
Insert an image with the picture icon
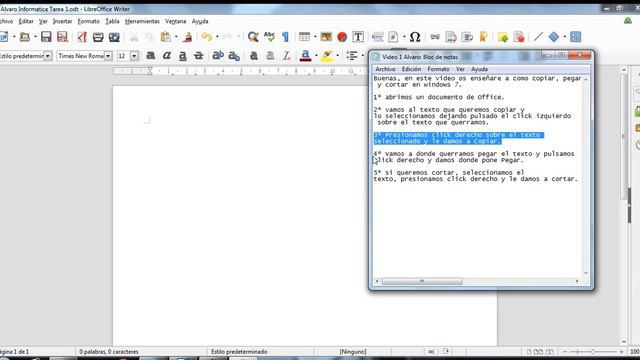[x=326, y=37]
